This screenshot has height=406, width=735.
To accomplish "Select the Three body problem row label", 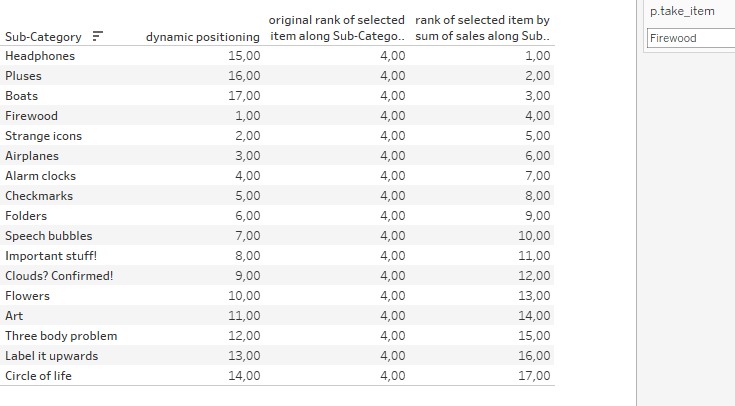I will tap(61, 336).
